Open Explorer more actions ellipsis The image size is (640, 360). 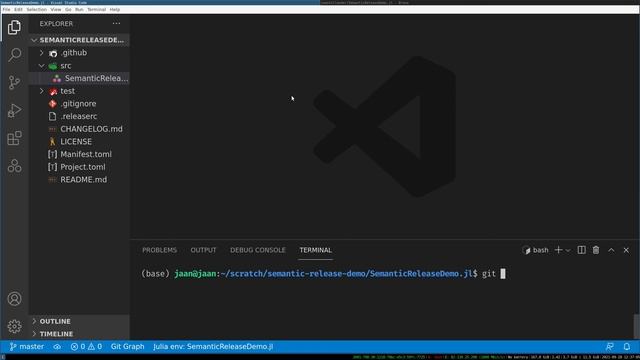pyautogui.click(x=116, y=24)
